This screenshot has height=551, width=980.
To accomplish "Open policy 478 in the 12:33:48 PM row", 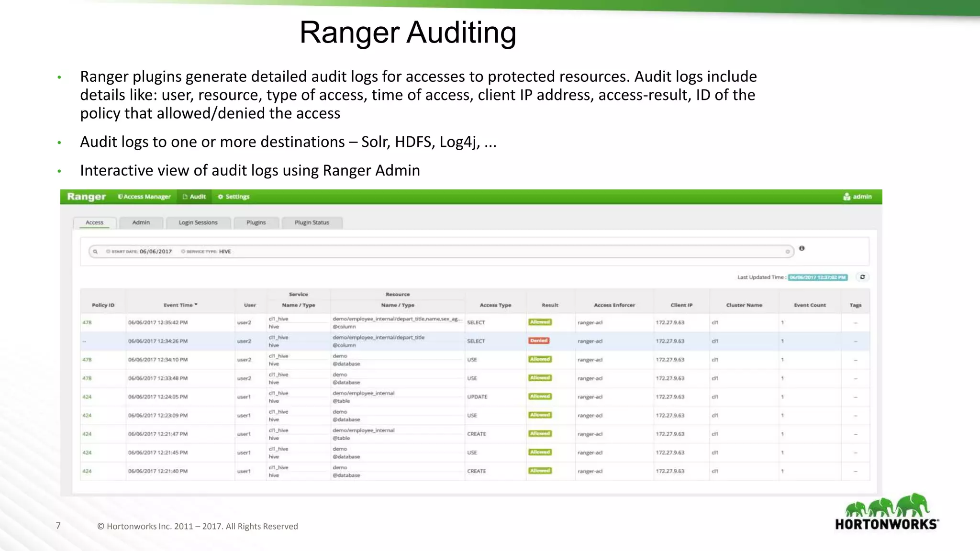I will tap(87, 378).
